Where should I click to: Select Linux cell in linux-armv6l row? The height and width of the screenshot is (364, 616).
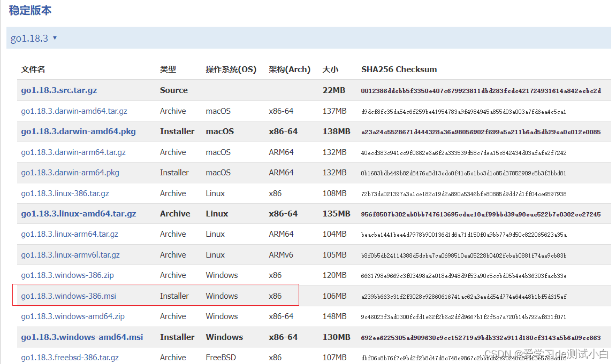[215, 255]
